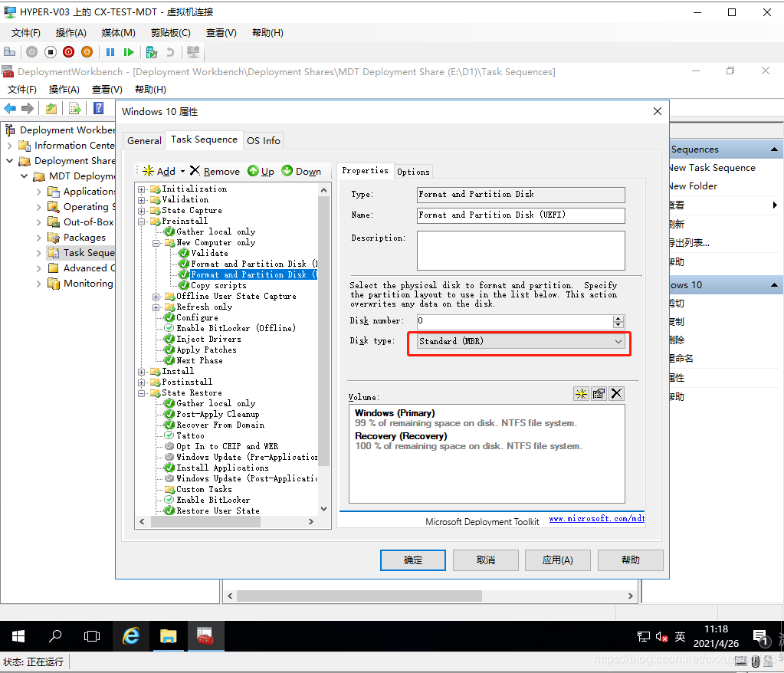Viewport: 784px width, 673px height.
Task: Send Ctrl+Alt+Del via the VM toolbar icon
Action: tap(9, 52)
